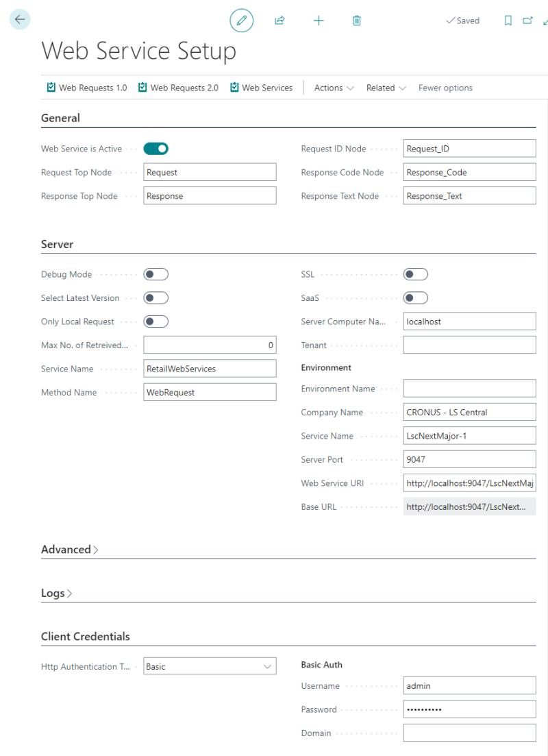Click the New record plus icon
548x756 pixels.
[319, 21]
